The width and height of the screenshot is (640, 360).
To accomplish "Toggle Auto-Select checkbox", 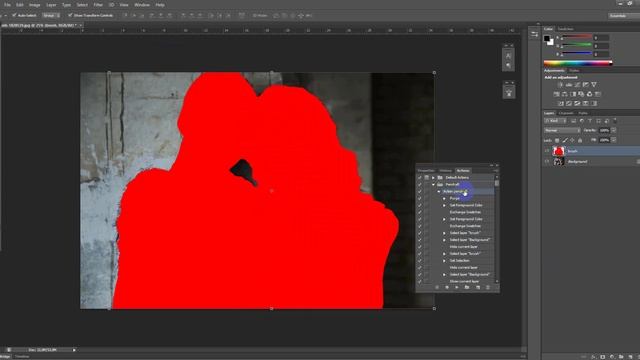I will point(14,15).
